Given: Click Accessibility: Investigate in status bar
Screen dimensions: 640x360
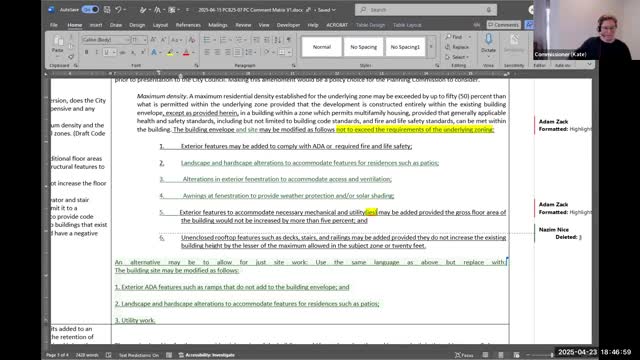Looking at the screenshot, I should [x=207, y=355].
